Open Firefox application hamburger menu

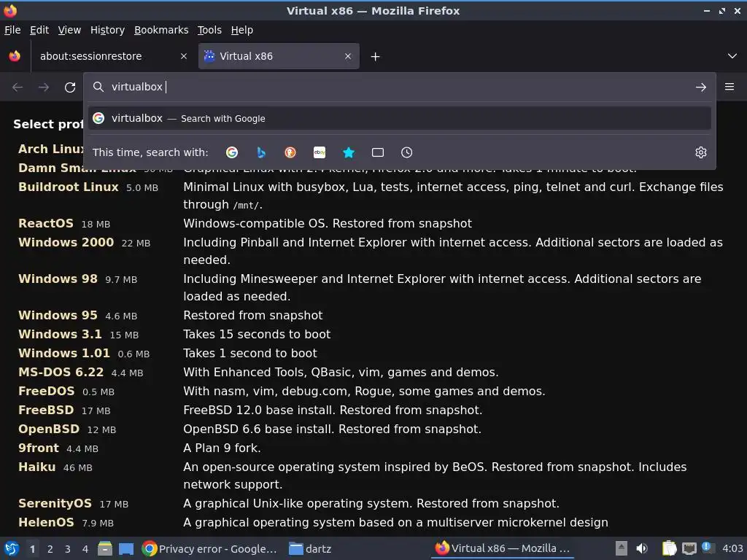729,87
